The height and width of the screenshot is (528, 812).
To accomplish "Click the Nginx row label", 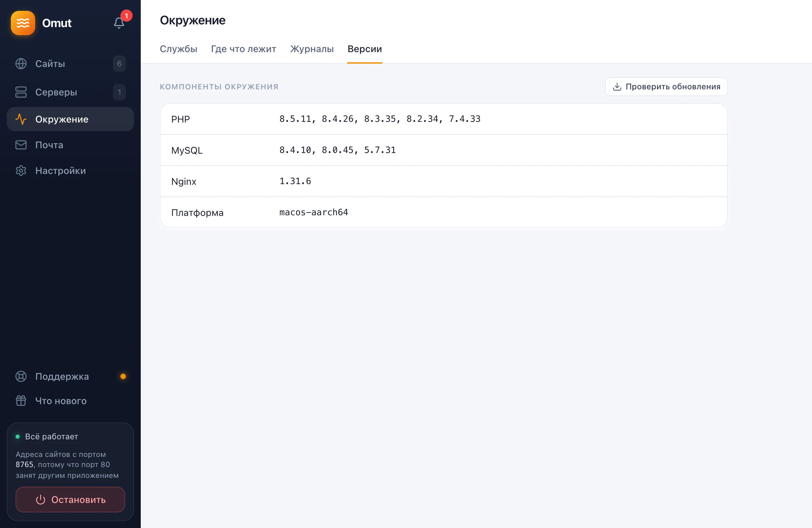I will [x=184, y=181].
